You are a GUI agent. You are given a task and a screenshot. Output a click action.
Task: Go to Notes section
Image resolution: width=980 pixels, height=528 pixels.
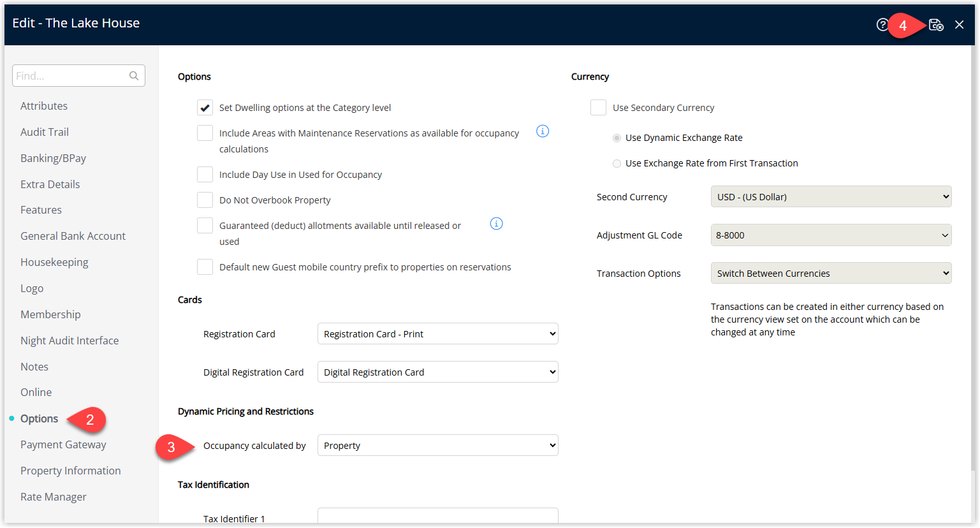pos(34,367)
